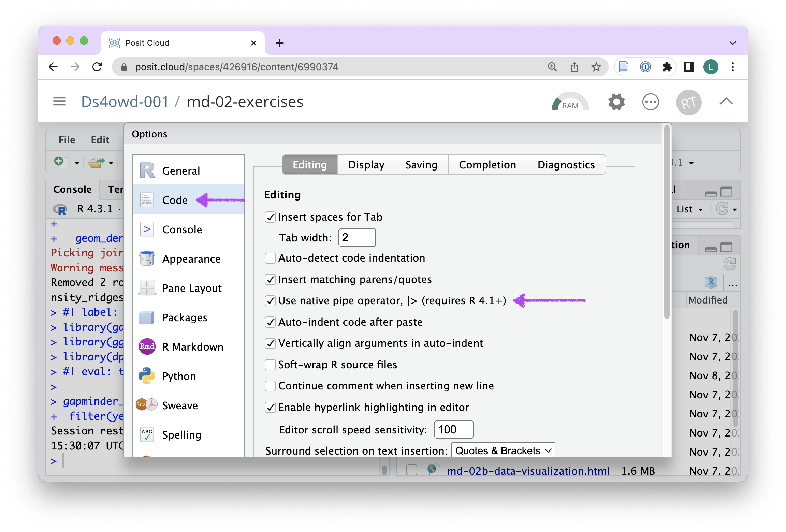Disable Use native pipe operator checkbox
786x532 pixels.
pyautogui.click(x=271, y=301)
